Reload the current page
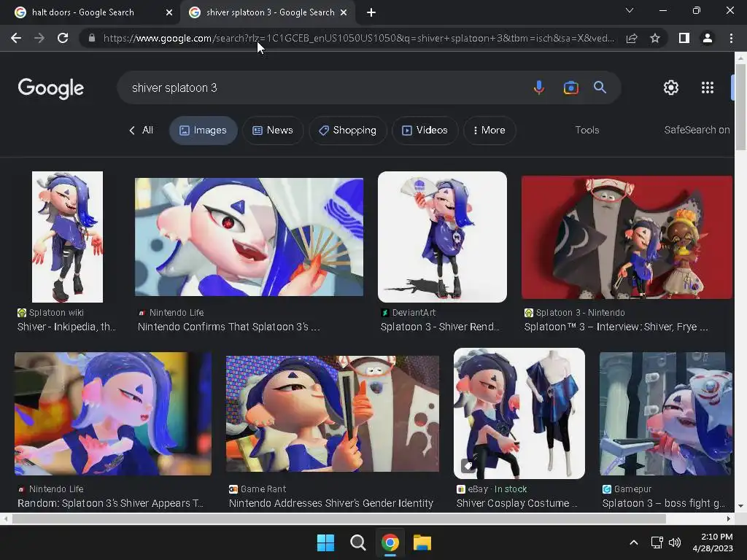Image resolution: width=747 pixels, height=560 pixels. tap(63, 38)
